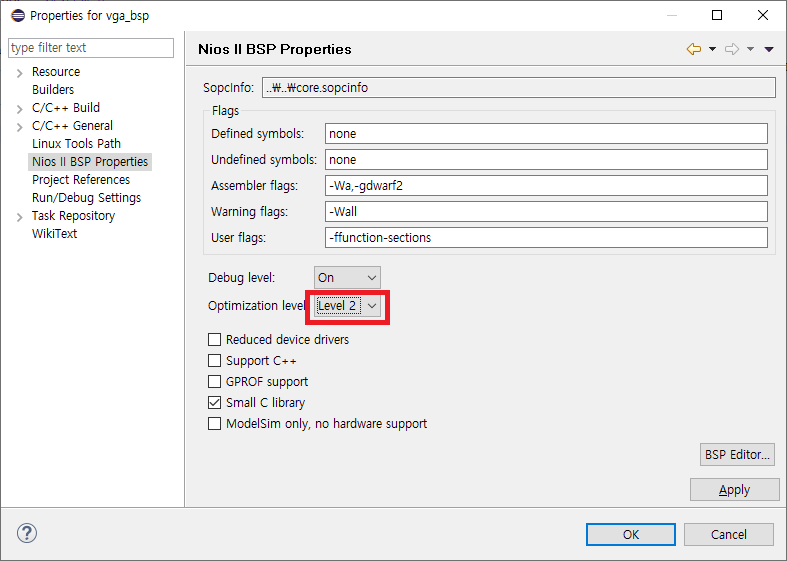Click the Eclipse icon in title bar

(18, 16)
